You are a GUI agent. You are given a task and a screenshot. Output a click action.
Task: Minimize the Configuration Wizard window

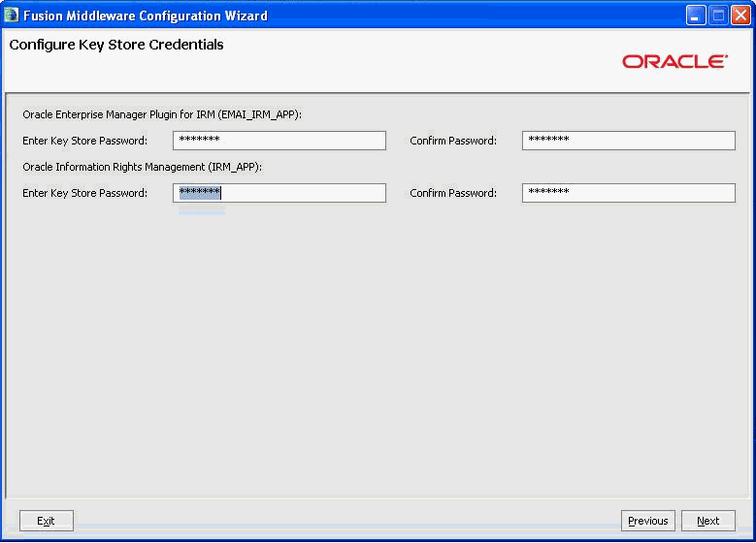tap(695, 16)
